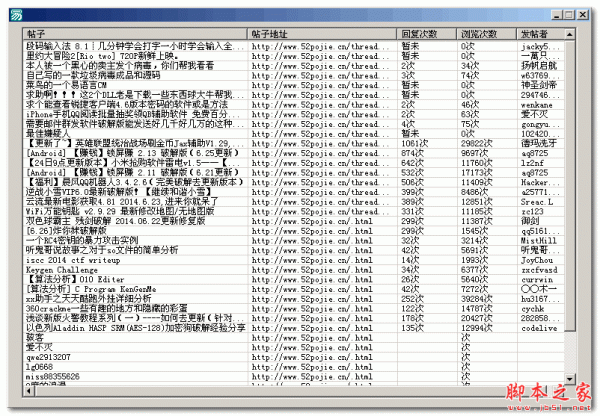Select the row 【算法分析】010 Editer
600x416 pixels.
click(293, 279)
